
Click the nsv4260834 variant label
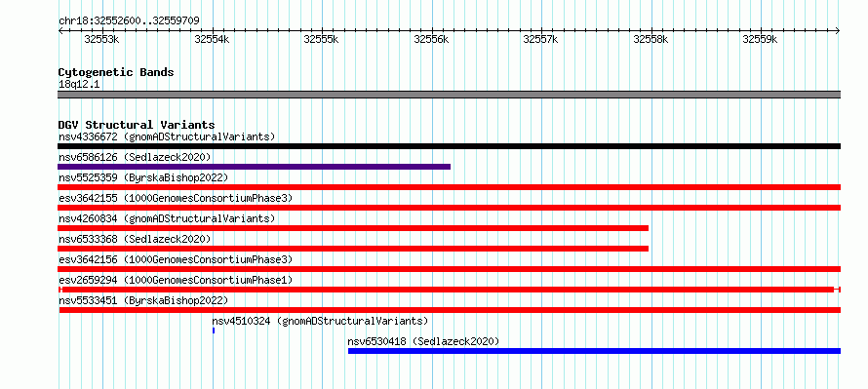[x=167, y=218]
